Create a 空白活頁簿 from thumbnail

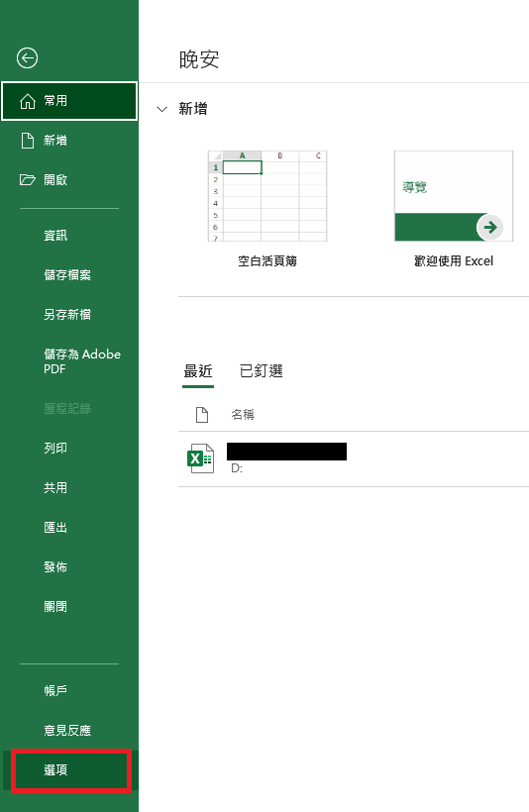click(x=267, y=196)
